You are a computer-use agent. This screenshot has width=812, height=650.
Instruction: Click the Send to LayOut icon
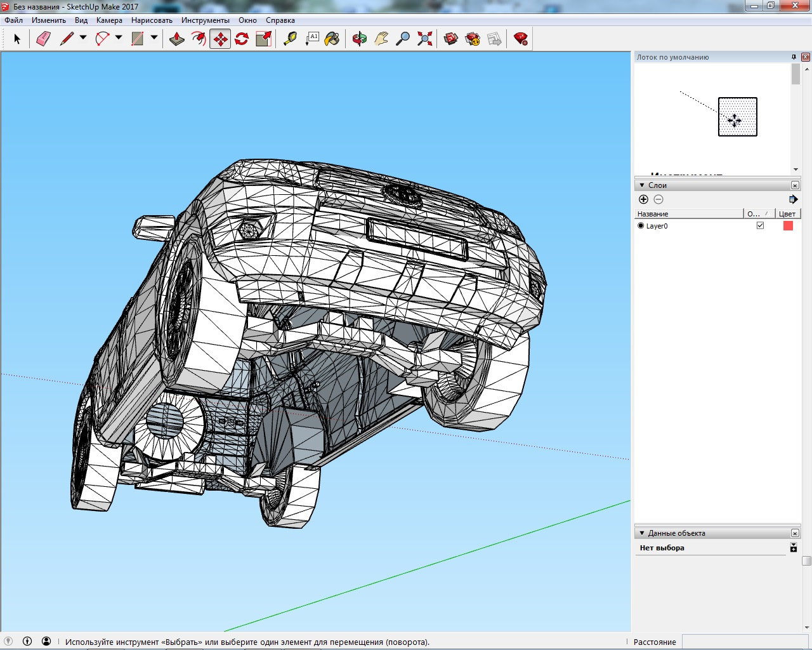494,39
